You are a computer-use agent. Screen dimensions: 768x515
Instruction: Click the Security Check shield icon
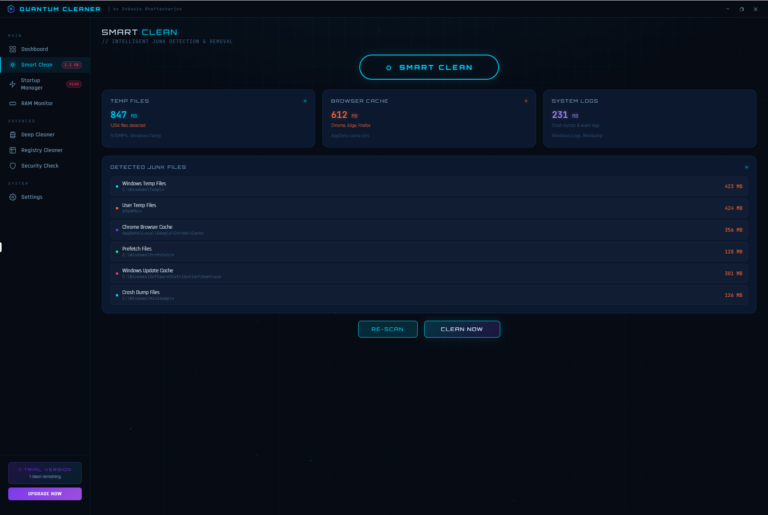coord(13,166)
